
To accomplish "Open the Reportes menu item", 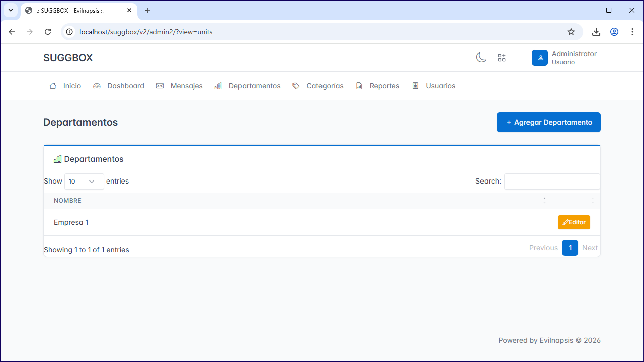I will pyautogui.click(x=378, y=86).
